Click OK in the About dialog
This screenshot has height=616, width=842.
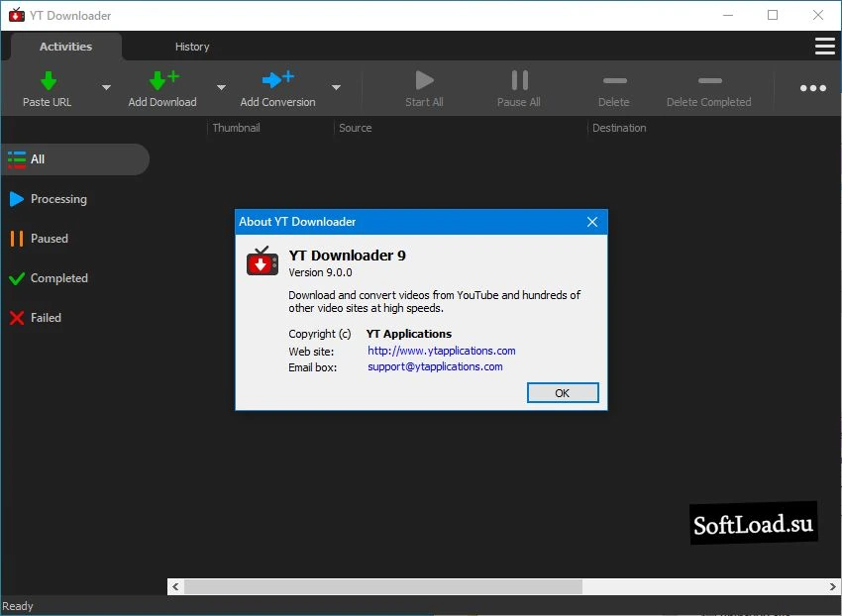click(x=563, y=392)
